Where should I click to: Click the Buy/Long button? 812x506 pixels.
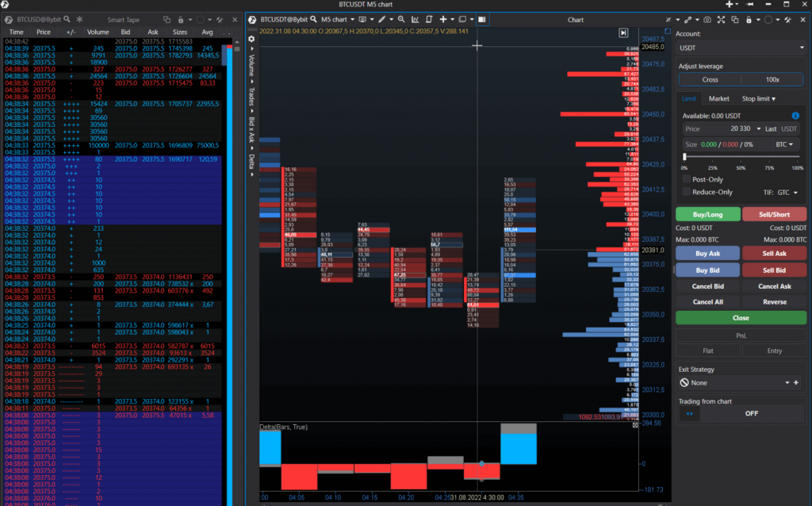707,214
